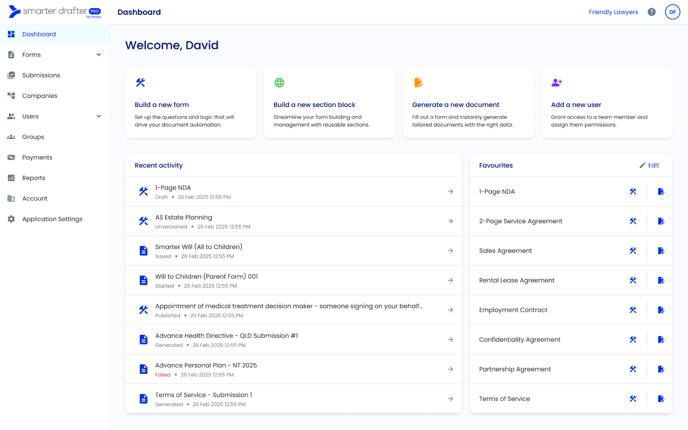This screenshot has height=430, width=688.
Task: Open form builder for 1-Page NDA favourite
Action: click(x=633, y=192)
